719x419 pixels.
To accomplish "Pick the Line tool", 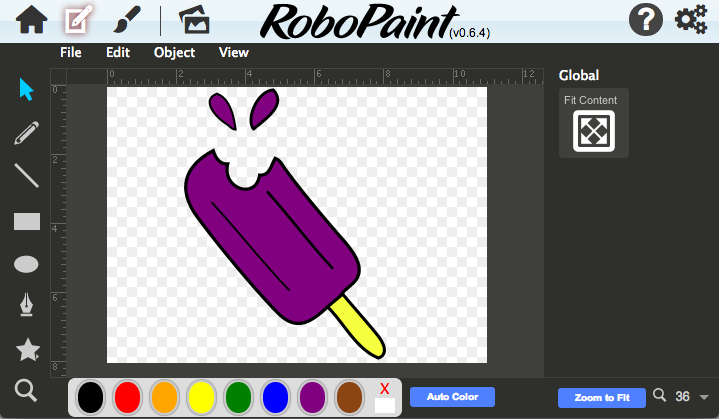I will pyautogui.click(x=26, y=177).
